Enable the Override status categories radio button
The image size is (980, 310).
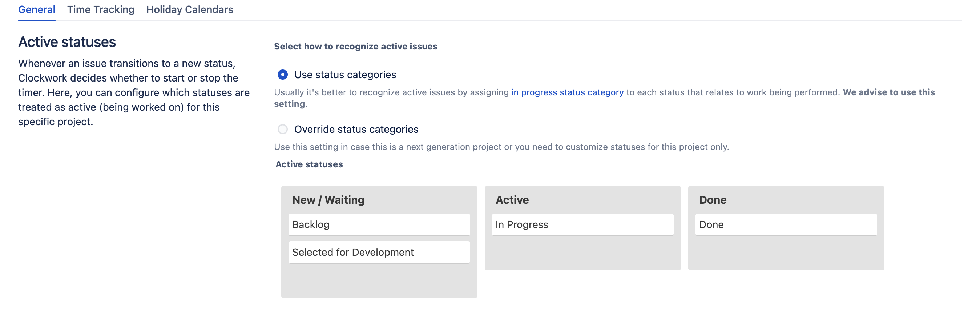(x=282, y=129)
